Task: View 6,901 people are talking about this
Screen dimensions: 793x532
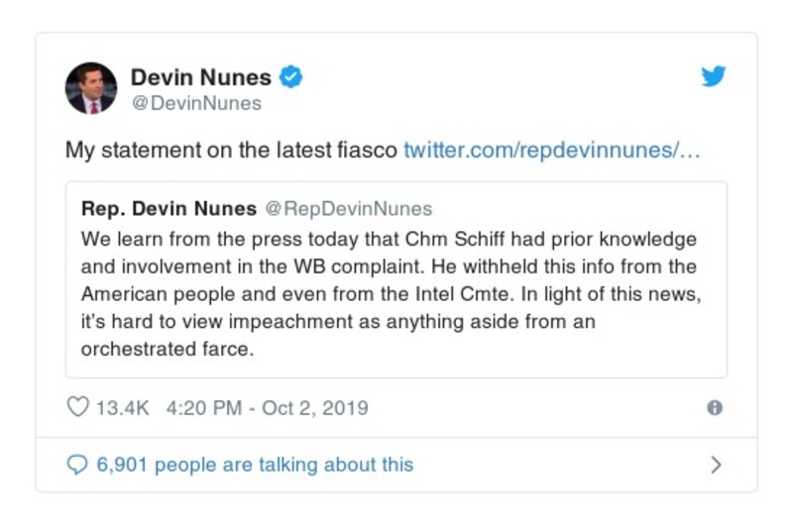Action: click(255, 465)
